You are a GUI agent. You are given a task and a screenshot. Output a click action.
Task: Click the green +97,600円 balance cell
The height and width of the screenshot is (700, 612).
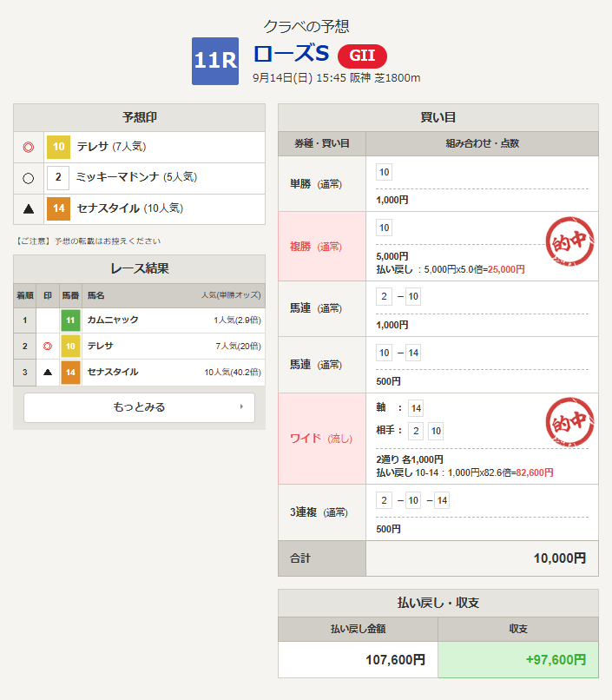tap(517, 660)
